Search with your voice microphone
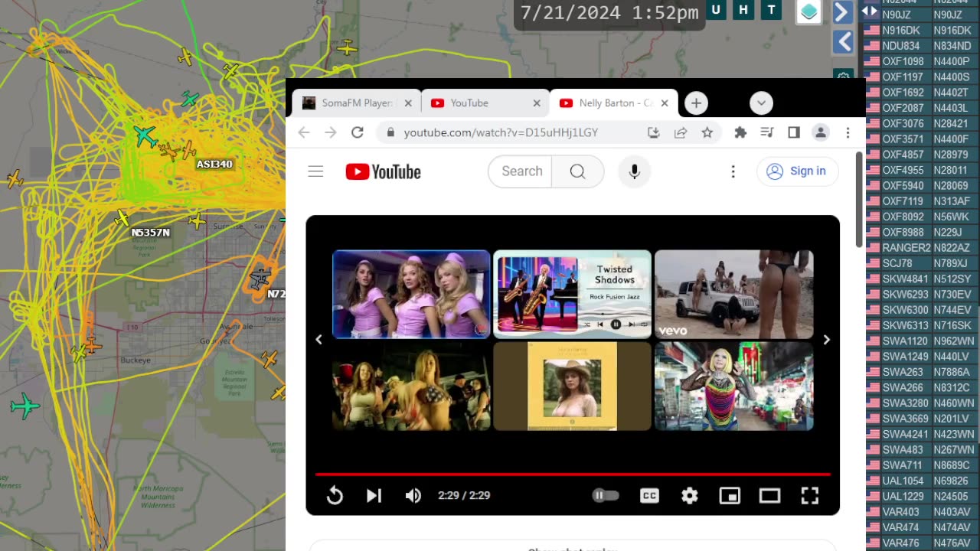Viewport: 980px width, 551px height. (634, 171)
